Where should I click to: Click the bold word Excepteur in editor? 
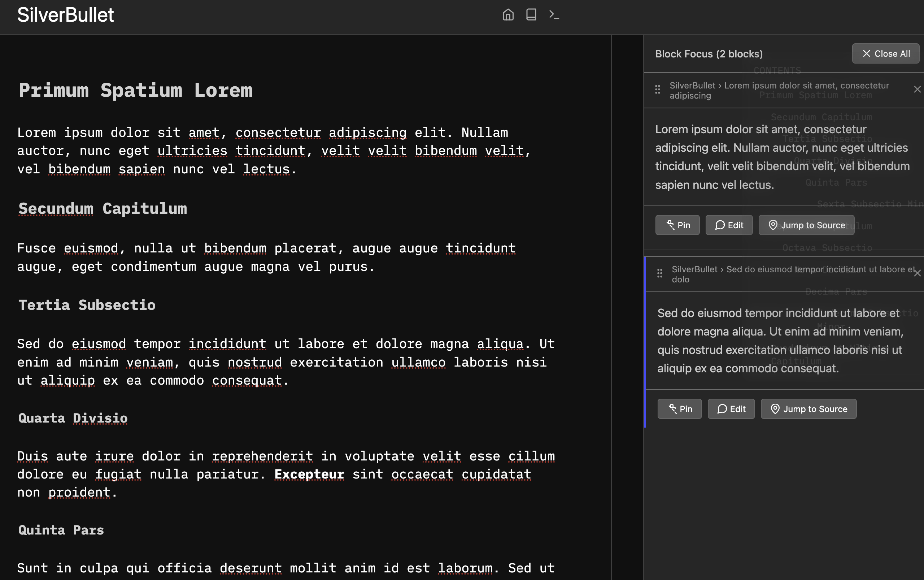pyautogui.click(x=309, y=475)
